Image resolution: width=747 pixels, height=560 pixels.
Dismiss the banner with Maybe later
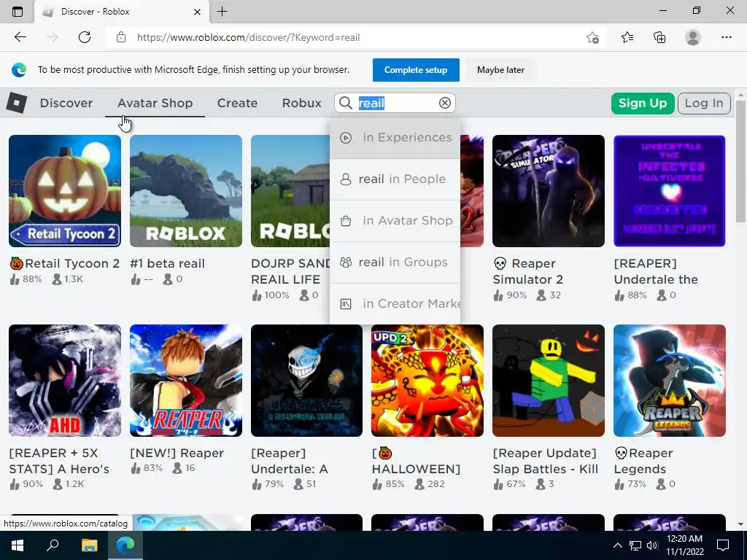500,70
